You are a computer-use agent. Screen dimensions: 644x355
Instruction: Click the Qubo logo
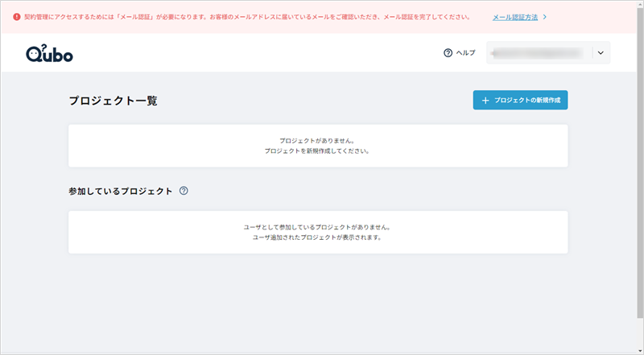tap(49, 53)
